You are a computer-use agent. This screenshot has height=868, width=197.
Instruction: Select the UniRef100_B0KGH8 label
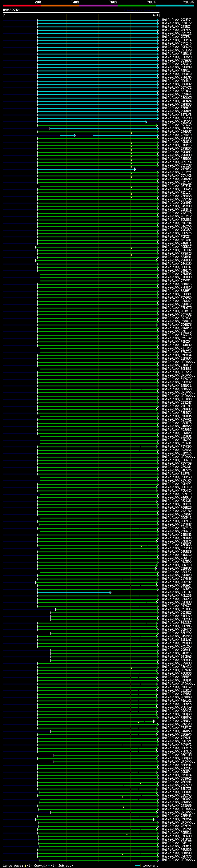click(x=176, y=409)
